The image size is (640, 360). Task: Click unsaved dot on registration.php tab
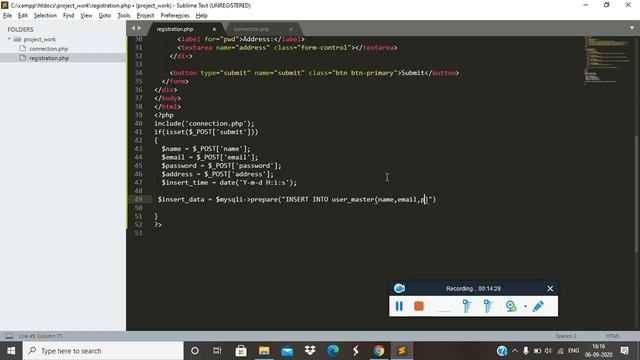coord(214,29)
